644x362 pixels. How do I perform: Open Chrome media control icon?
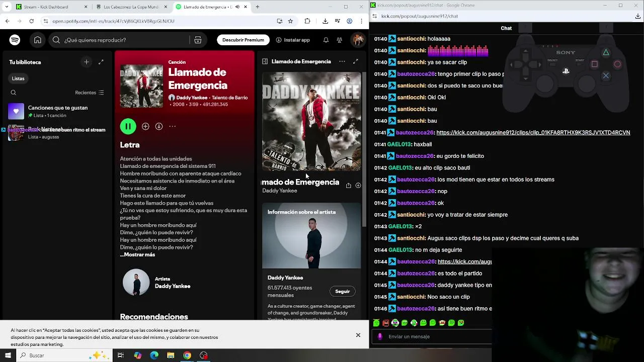[337, 21]
